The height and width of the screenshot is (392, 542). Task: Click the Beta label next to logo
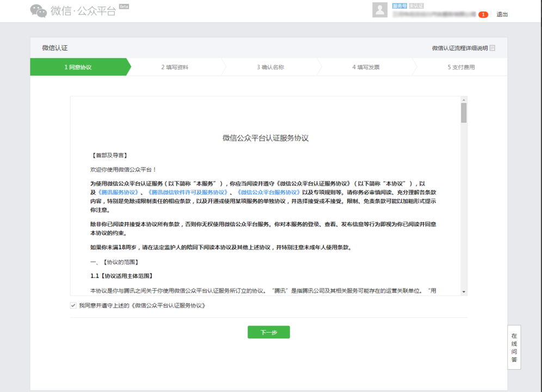pyautogui.click(x=124, y=7)
